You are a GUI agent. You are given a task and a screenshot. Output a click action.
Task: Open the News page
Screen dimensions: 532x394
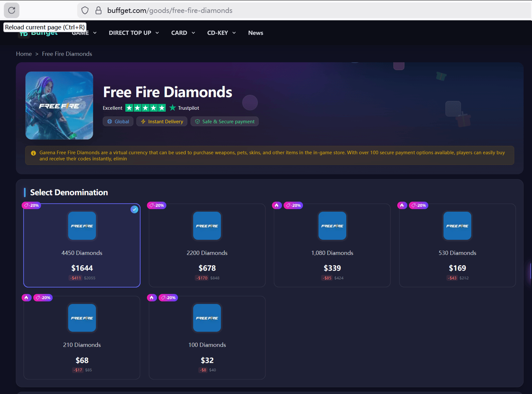(255, 33)
